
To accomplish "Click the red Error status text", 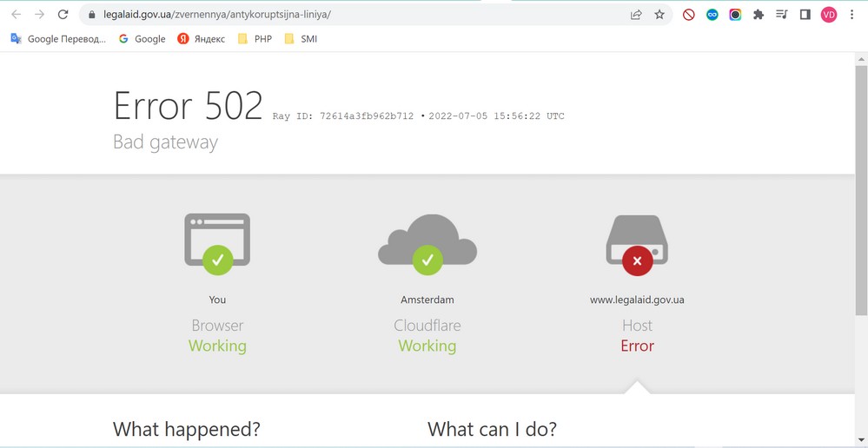I will 637,346.
